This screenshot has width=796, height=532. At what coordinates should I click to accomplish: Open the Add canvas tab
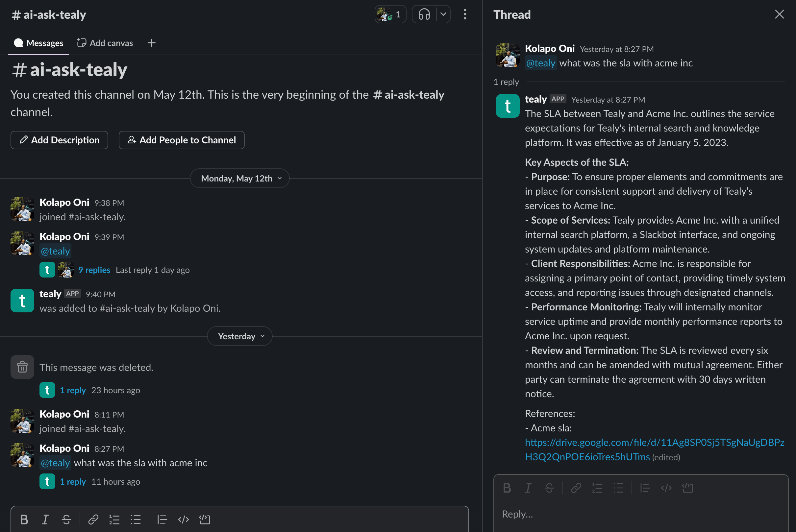(x=105, y=43)
